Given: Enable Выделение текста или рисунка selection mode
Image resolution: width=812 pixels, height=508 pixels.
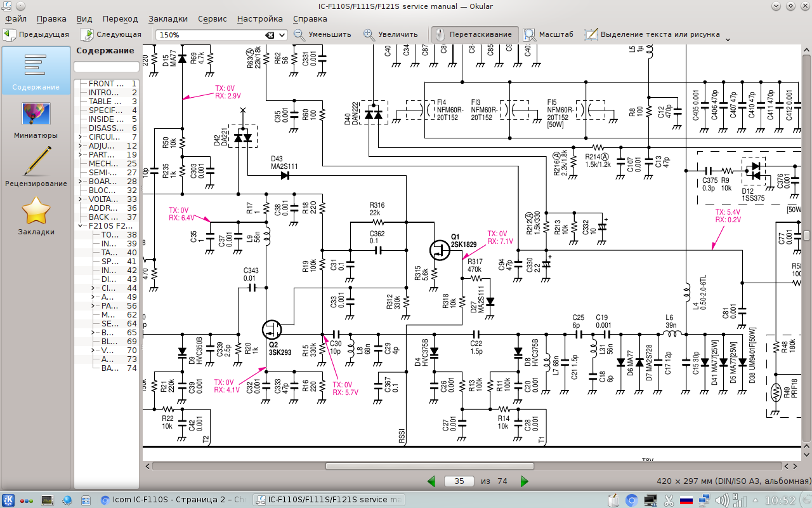Looking at the screenshot, I should [x=652, y=34].
